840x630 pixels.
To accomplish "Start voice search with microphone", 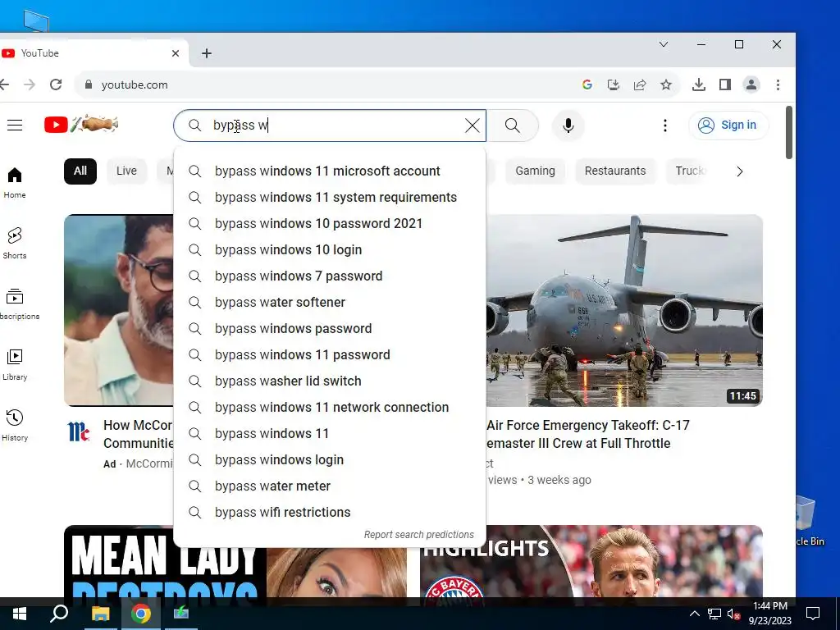I will 568,126.
